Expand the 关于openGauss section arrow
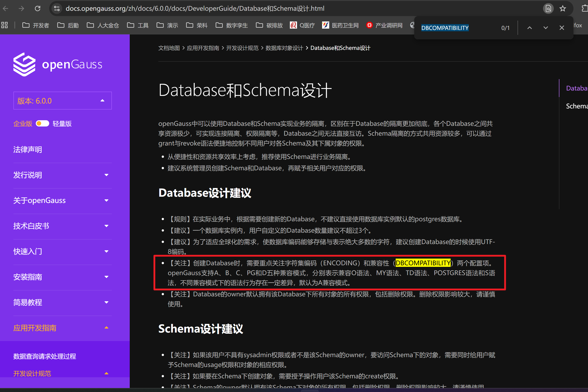The height and width of the screenshot is (392, 588). [106, 200]
